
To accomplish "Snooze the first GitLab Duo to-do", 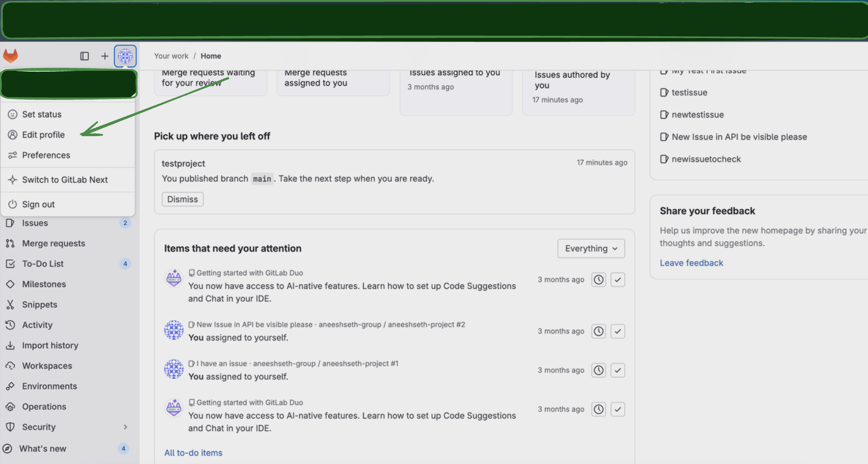I will click(x=599, y=280).
